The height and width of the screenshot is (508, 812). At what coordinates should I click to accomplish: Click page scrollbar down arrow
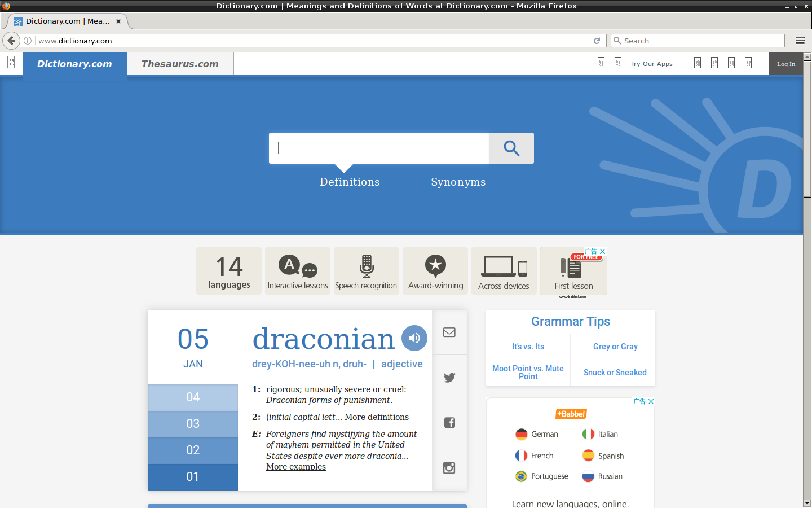(807, 503)
